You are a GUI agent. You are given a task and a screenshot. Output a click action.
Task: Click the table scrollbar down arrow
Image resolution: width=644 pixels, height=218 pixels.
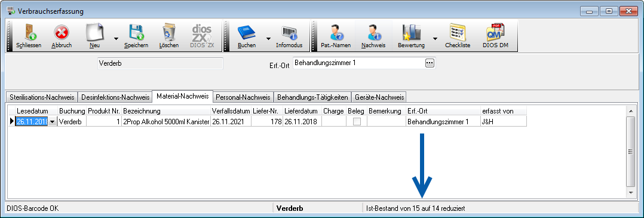coord(630,192)
